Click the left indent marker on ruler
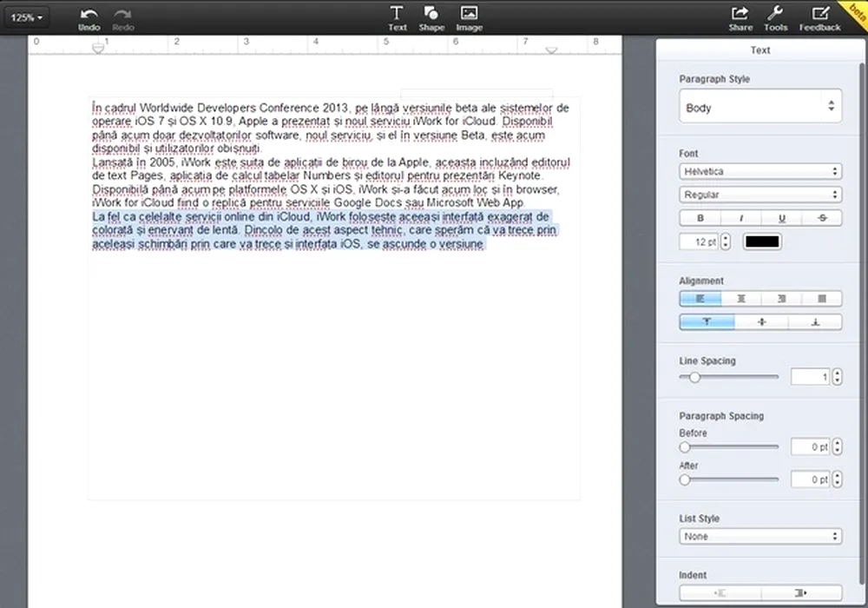The height and width of the screenshot is (608, 868). tap(98, 48)
